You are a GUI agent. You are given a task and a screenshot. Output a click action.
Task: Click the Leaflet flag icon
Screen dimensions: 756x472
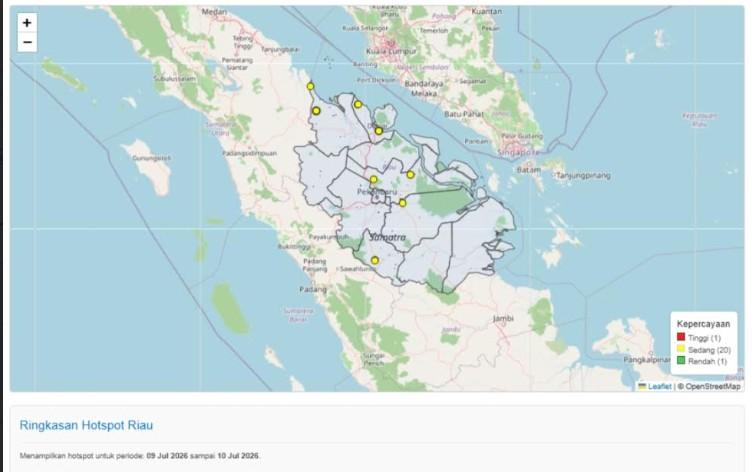[x=642, y=386]
